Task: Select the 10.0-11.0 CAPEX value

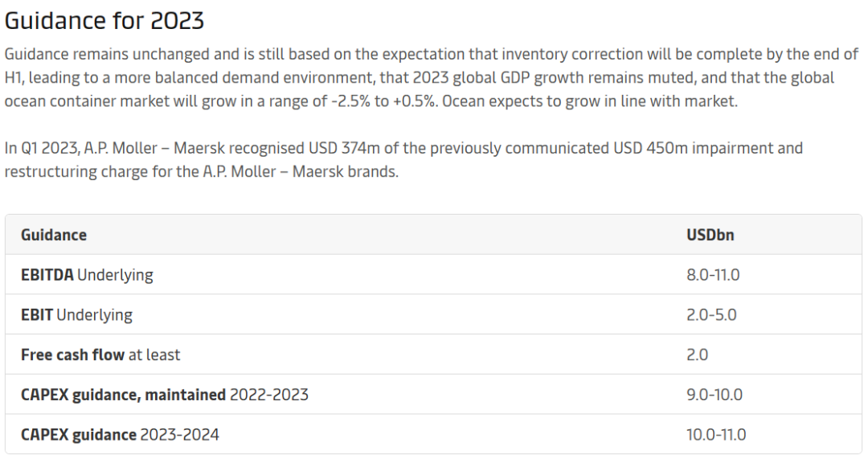Action: (716, 435)
